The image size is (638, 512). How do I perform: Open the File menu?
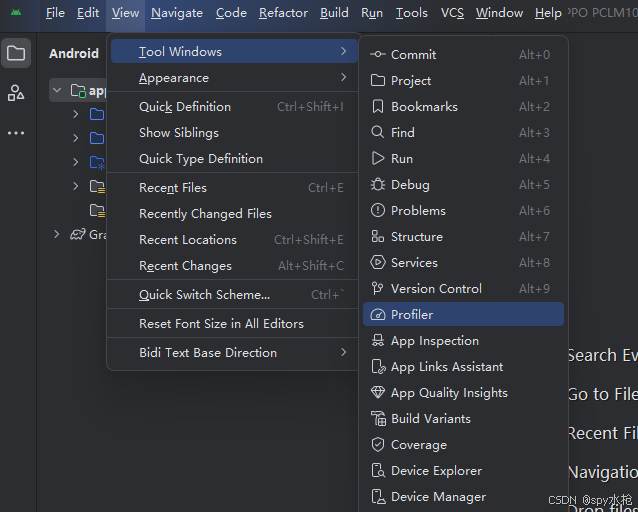(55, 13)
